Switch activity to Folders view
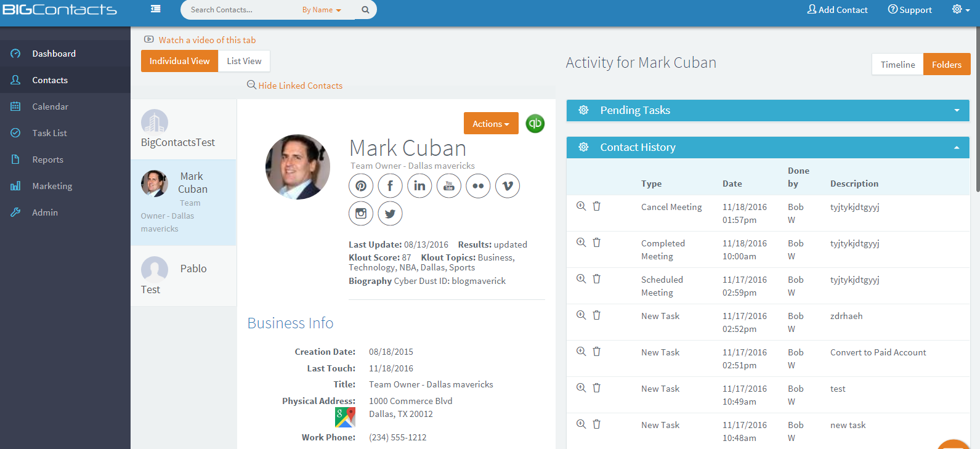This screenshot has width=980, height=449. click(x=947, y=64)
